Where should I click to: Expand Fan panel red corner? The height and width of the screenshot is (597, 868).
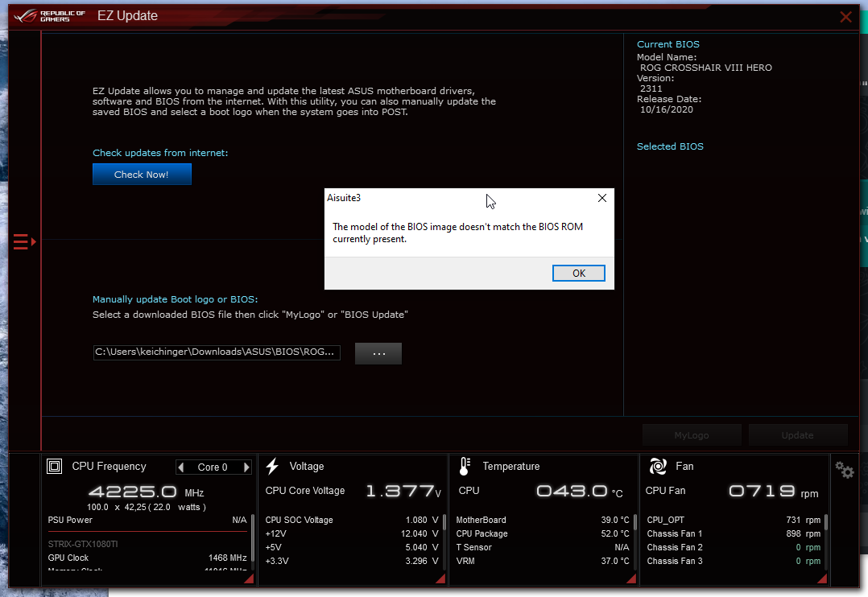(x=823, y=579)
